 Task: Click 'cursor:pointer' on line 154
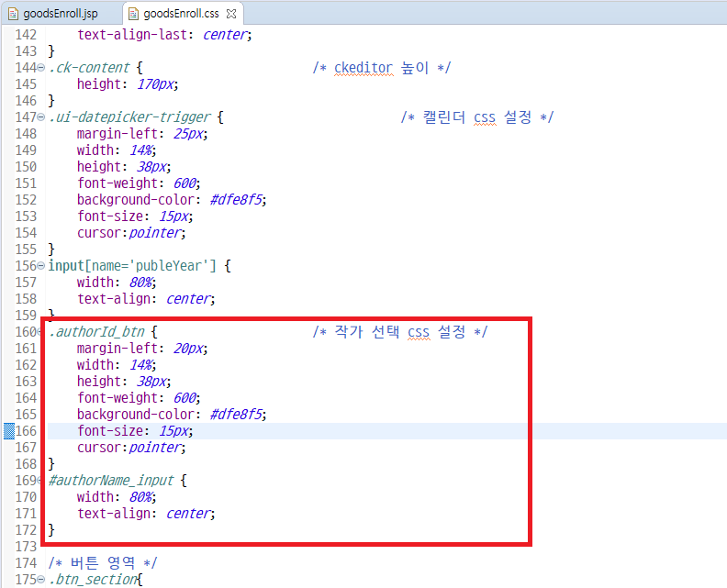[130, 233]
